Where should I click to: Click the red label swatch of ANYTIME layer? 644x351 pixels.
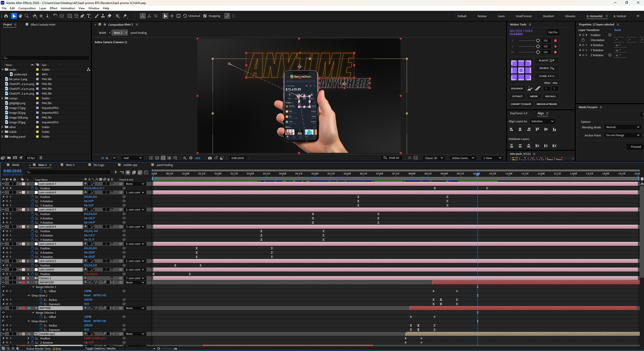(23, 308)
